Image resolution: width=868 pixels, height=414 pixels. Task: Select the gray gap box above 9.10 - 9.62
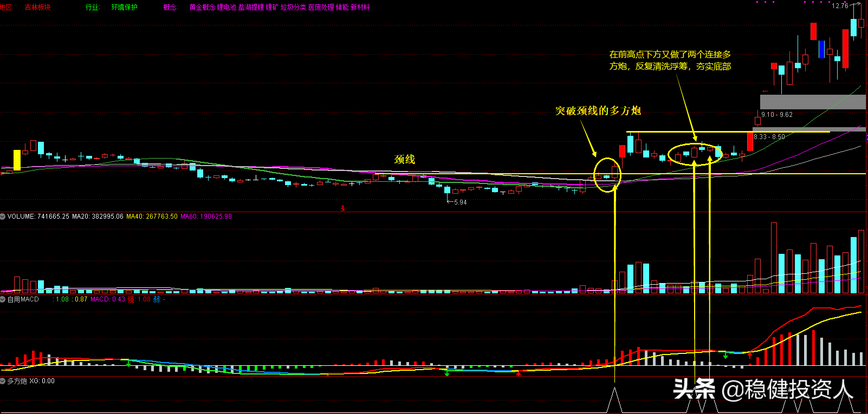pos(813,102)
